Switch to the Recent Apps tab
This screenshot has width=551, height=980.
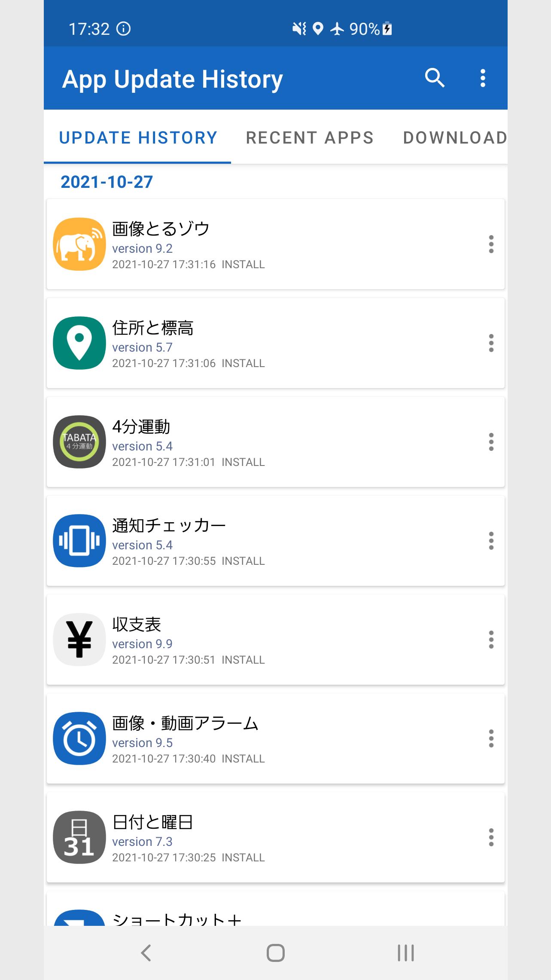[x=310, y=138]
